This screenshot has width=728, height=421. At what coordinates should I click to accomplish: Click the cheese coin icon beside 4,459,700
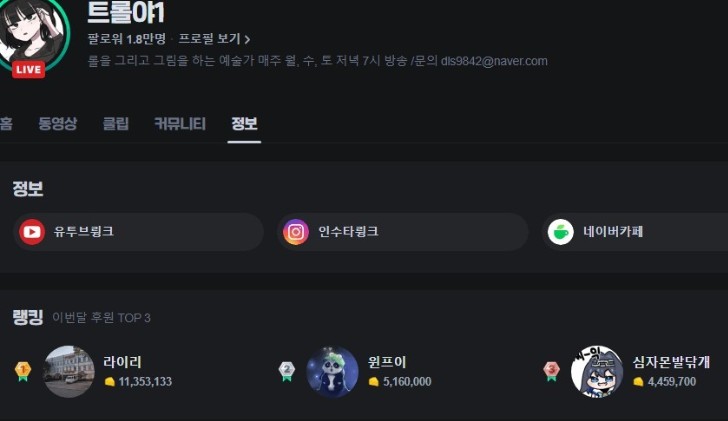tap(638, 382)
